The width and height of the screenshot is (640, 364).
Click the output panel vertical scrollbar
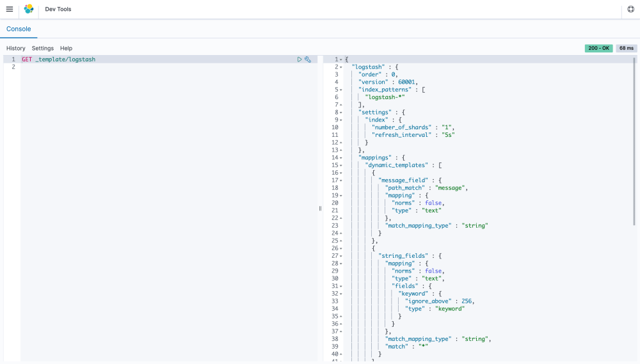635,141
